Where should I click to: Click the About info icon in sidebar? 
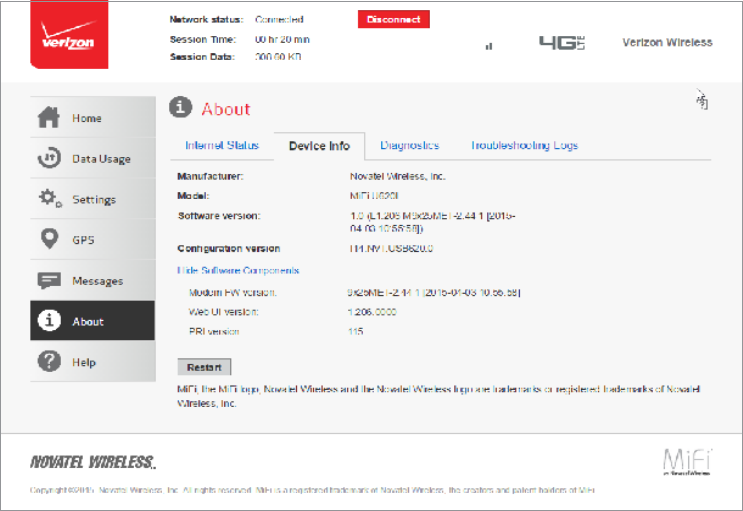(49, 320)
